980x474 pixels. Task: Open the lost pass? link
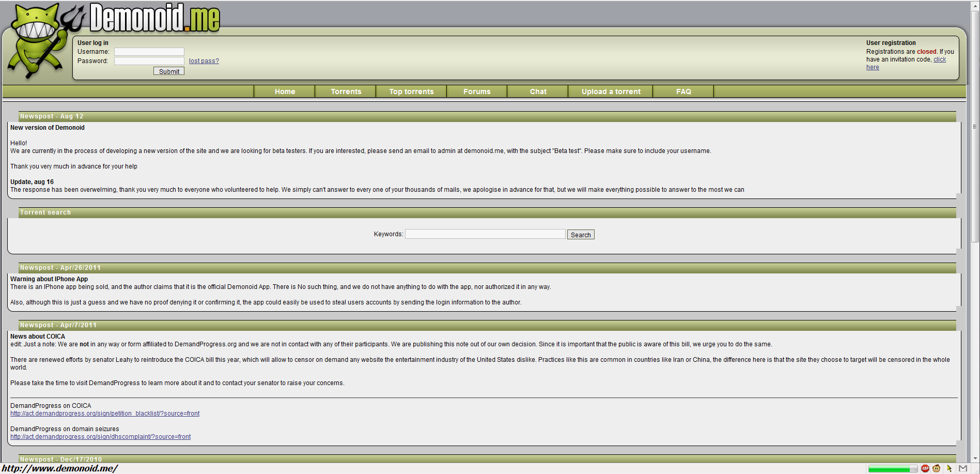point(204,61)
